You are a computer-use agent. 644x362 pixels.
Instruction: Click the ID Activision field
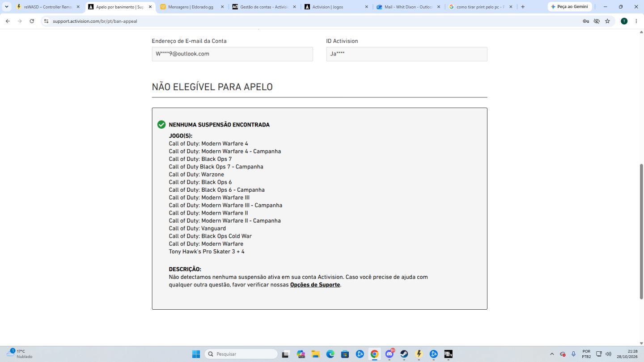click(407, 54)
